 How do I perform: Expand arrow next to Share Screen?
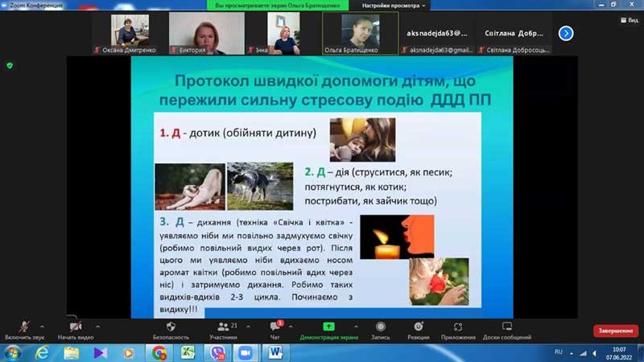(356, 327)
